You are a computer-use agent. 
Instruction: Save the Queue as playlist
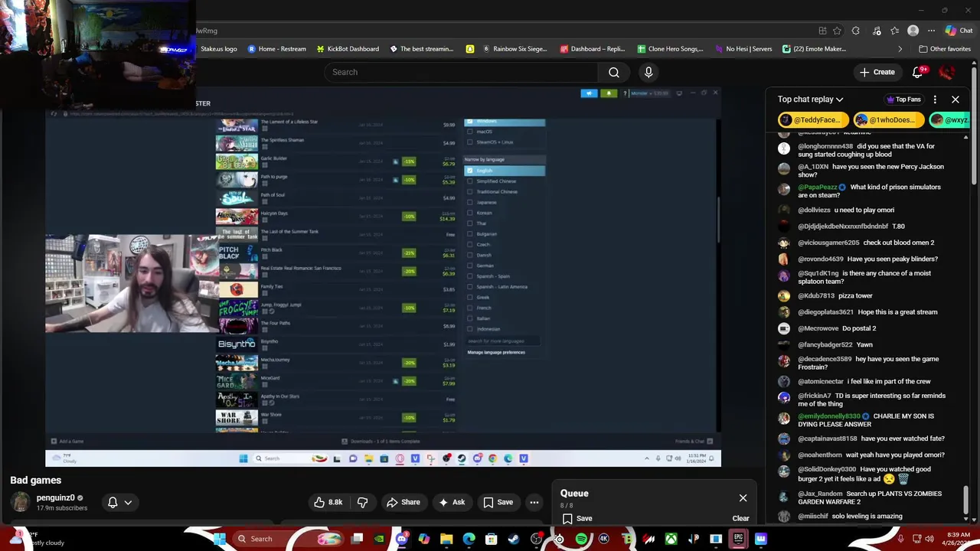(x=577, y=519)
